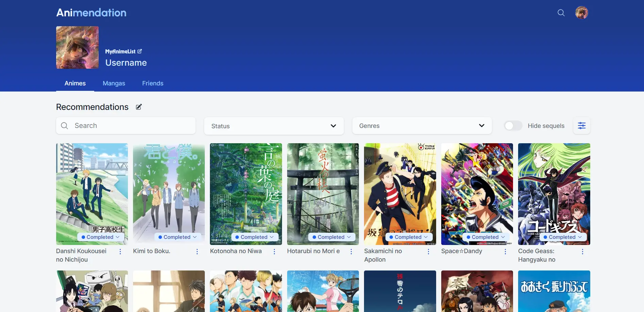Change Completed status on Hotarubi no Mori e

click(x=331, y=237)
